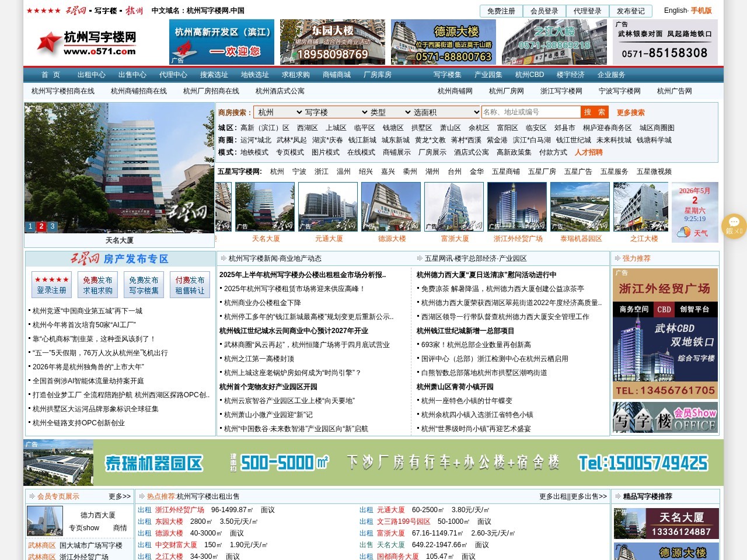
Task: Open the 浙江外经贸广场 sidebar ad
Action: tap(665, 333)
